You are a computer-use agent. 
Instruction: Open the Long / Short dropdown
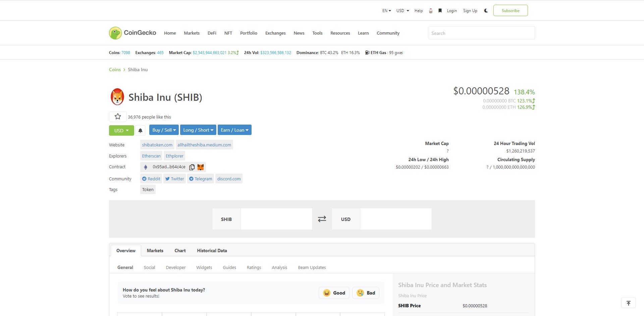tap(198, 130)
